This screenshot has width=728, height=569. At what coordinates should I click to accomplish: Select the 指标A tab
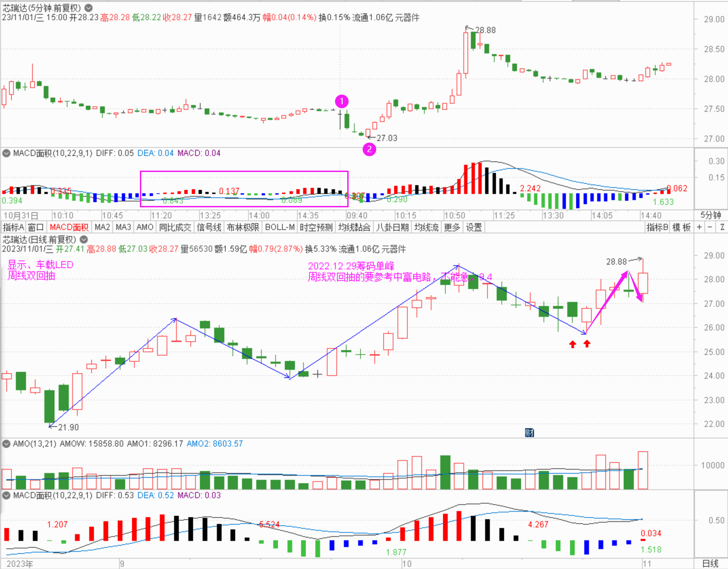[13, 227]
